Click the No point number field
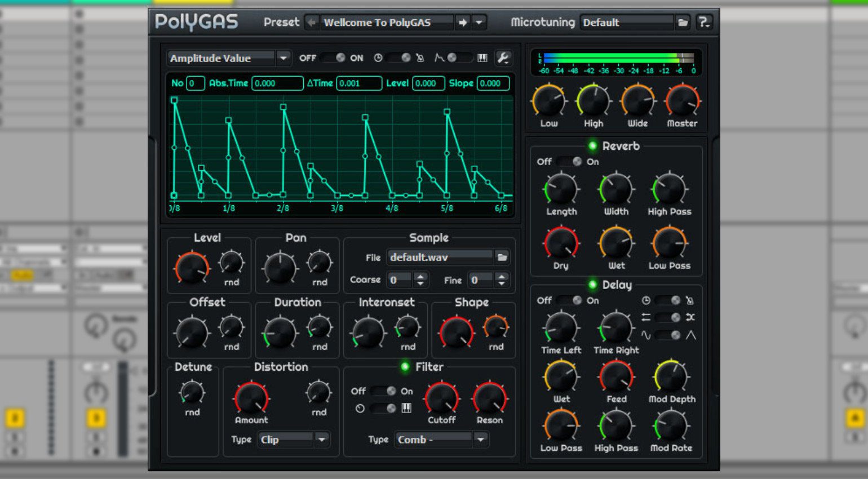868x479 pixels. pyautogui.click(x=195, y=83)
